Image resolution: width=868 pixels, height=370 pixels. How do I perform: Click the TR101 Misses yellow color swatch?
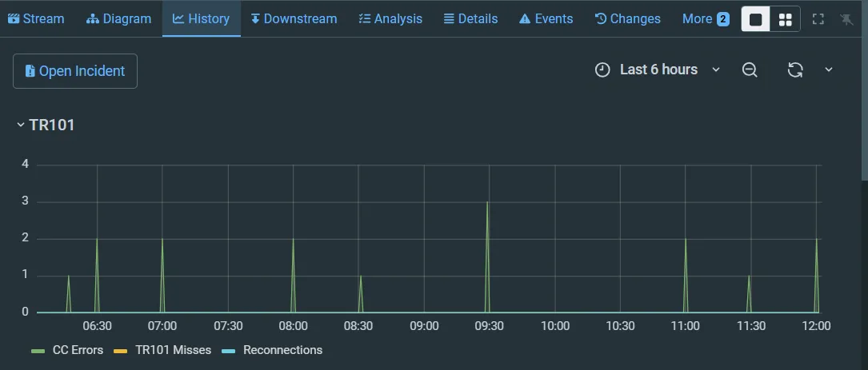pyautogui.click(x=120, y=351)
